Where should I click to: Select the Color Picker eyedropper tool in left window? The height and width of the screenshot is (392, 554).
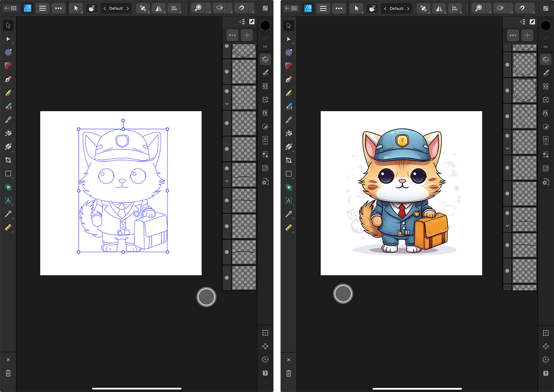click(x=8, y=214)
